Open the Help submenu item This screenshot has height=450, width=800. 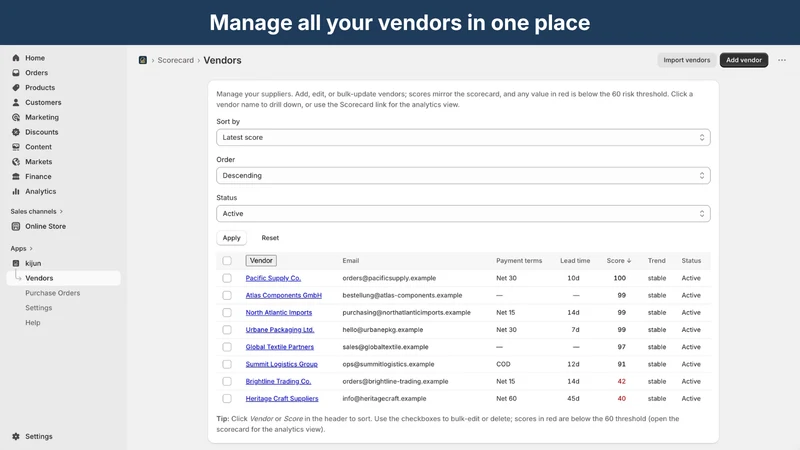[x=33, y=322]
